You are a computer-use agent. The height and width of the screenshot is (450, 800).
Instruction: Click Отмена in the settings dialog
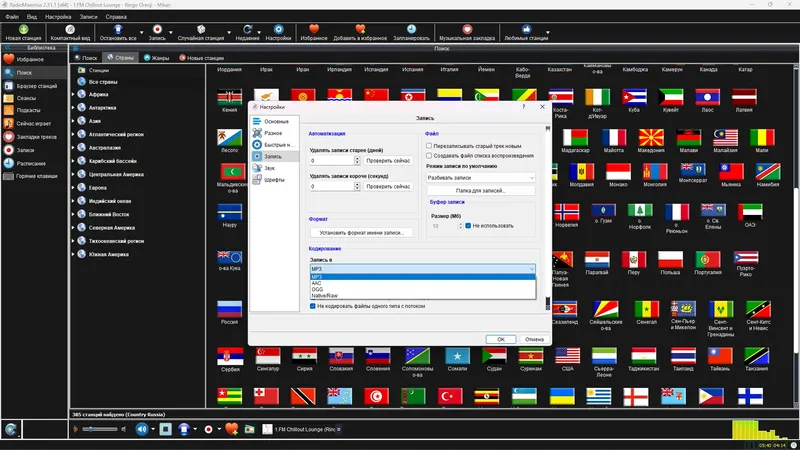(534, 339)
